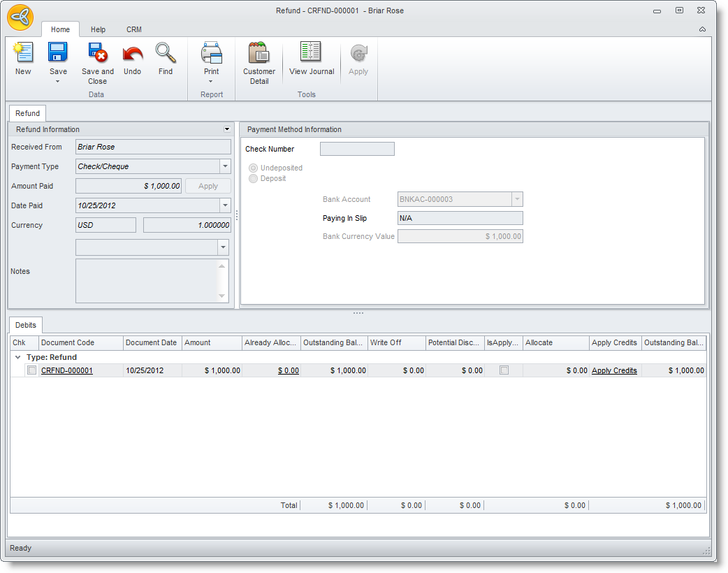Image resolution: width=728 pixels, height=573 pixels.
Task: Tick the IsApply checkbox in refund row
Action: coord(504,370)
